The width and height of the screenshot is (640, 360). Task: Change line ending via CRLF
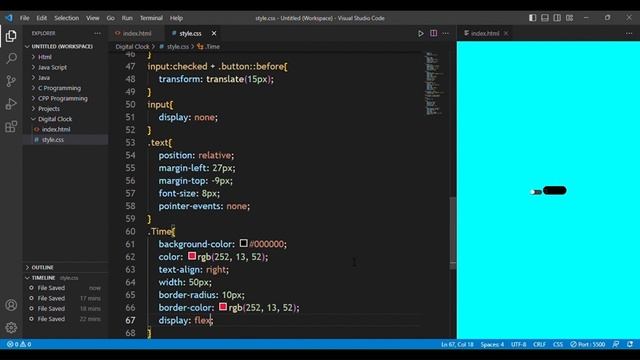(x=539, y=344)
